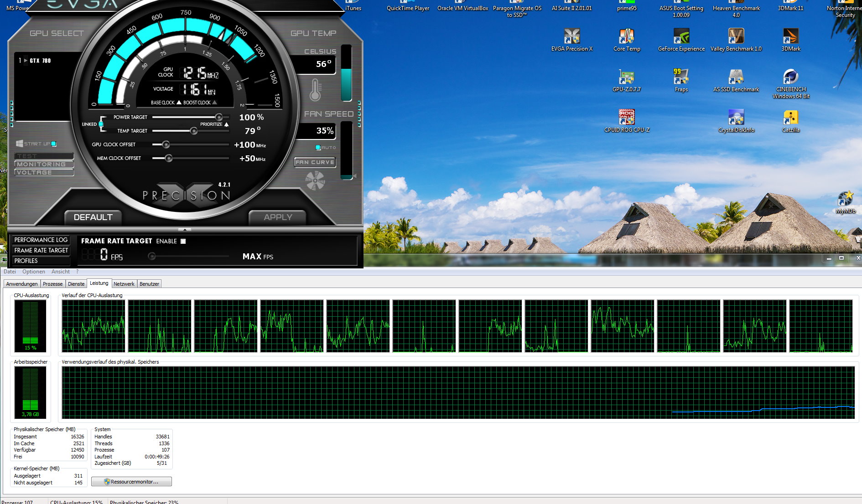
Task: Open the Profiles panel
Action: [x=41, y=261]
